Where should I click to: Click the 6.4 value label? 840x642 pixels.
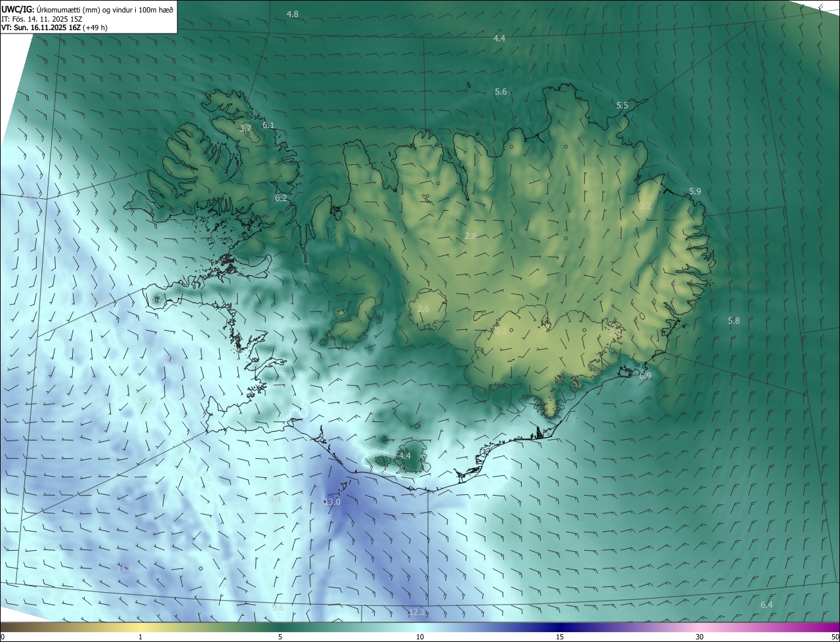point(766,605)
